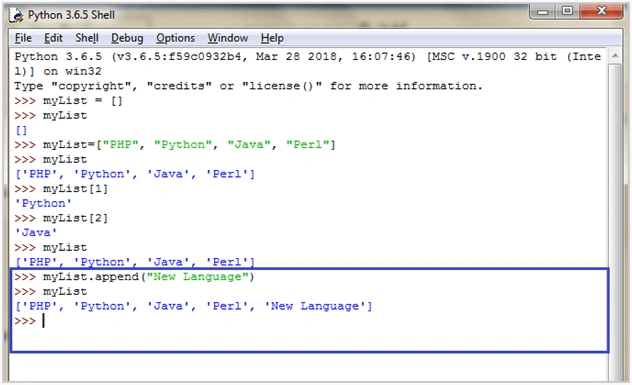Viewport: 632px width, 385px height.
Task: Click the empty list [] output
Action: point(21,130)
